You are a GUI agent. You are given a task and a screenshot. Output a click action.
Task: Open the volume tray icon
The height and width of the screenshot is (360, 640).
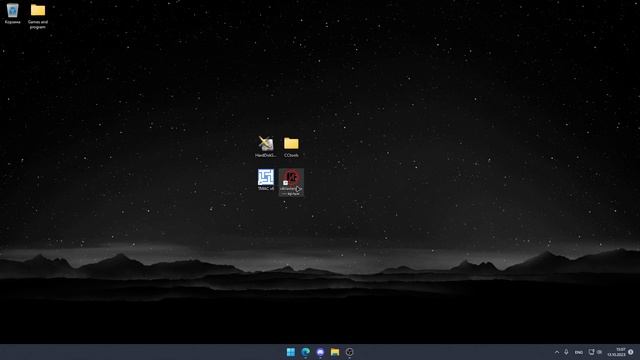click(x=599, y=352)
